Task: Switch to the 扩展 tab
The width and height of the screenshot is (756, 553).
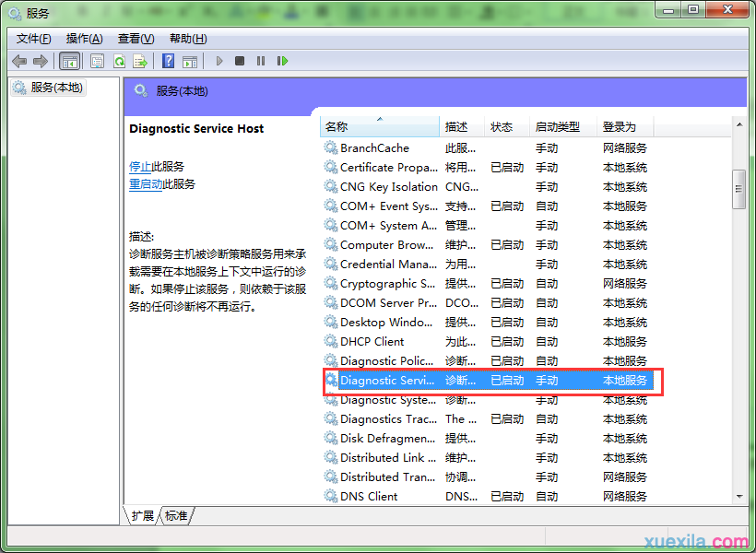Action: [x=142, y=515]
